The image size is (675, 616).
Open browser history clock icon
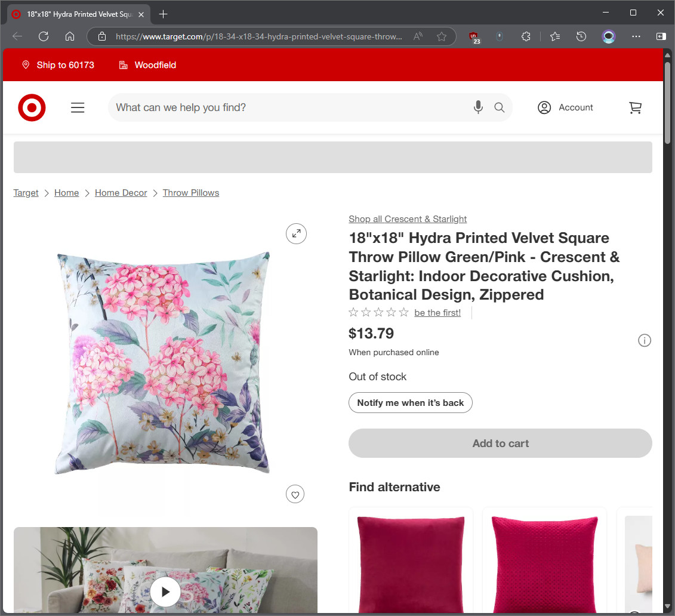tap(581, 36)
